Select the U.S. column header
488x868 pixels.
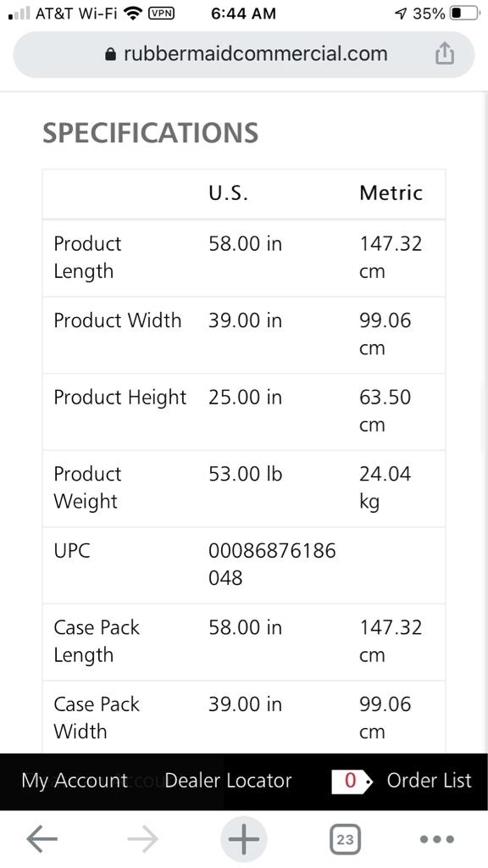[x=228, y=192]
